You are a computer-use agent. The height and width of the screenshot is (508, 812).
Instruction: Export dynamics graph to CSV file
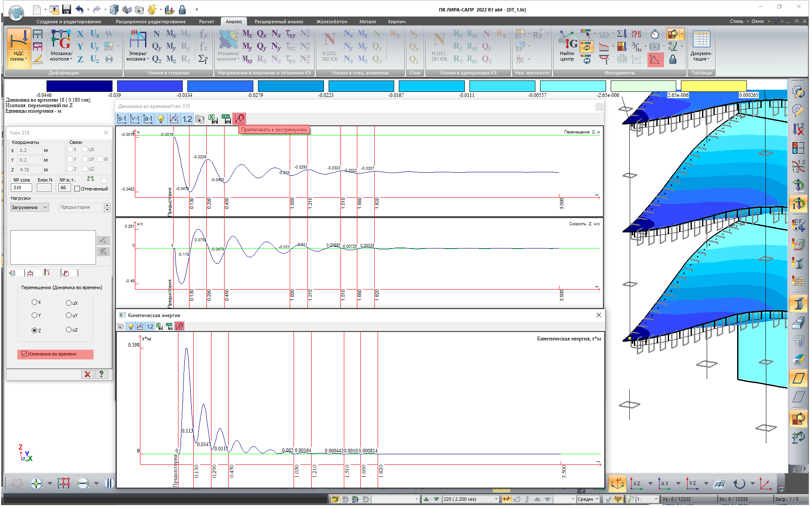click(x=226, y=119)
